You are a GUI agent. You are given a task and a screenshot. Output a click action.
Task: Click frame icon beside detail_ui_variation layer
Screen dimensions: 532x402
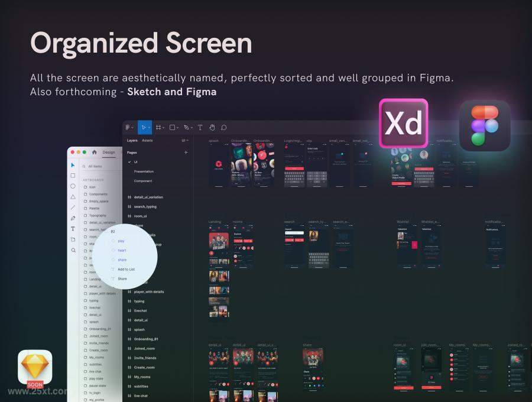tap(129, 197)
